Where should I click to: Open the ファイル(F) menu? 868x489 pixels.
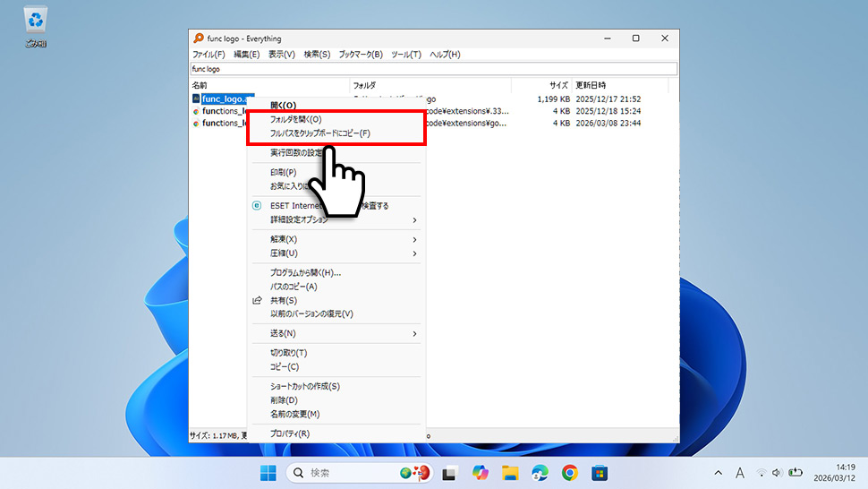coord(208,55)
